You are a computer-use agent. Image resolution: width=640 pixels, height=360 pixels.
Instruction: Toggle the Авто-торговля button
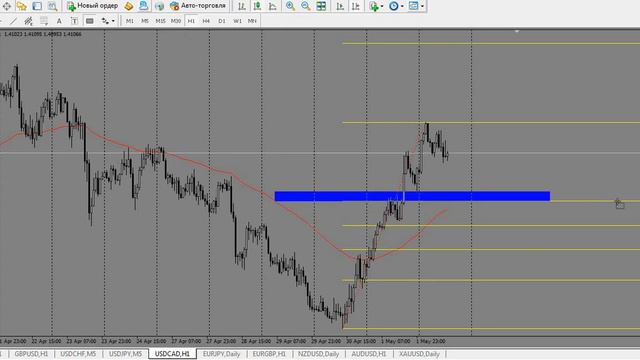tap(198, 6)
